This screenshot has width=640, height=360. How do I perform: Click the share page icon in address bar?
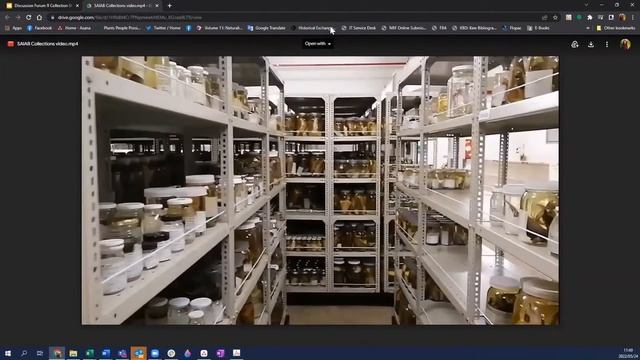click(x=544, y=18)
